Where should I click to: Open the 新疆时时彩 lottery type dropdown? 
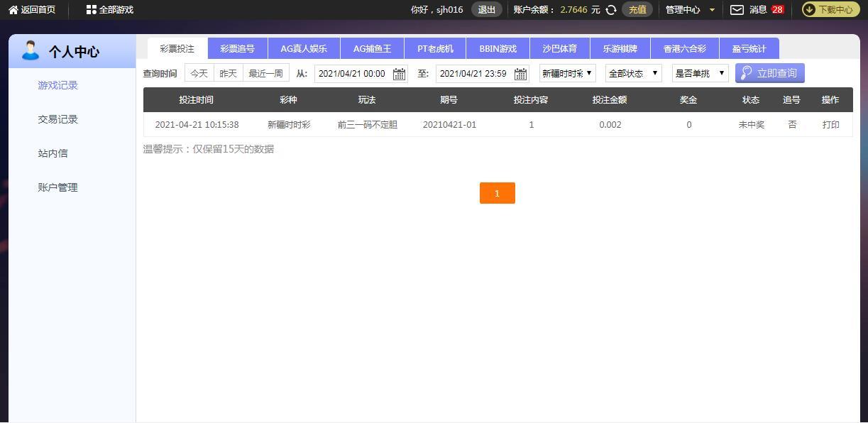pyautogui.click(x=567, y=73)
